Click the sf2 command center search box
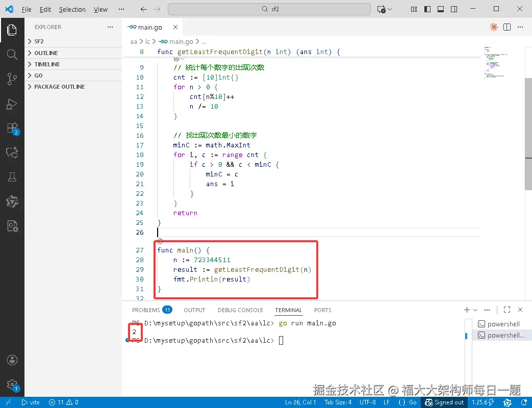 (x=269, y=9)
